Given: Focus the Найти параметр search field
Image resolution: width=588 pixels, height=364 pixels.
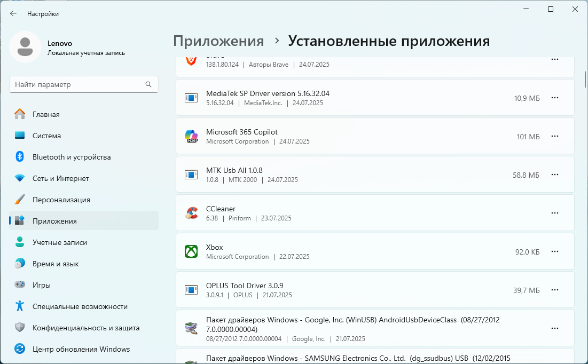Looking at the screenshot, I should coord(84,84).
